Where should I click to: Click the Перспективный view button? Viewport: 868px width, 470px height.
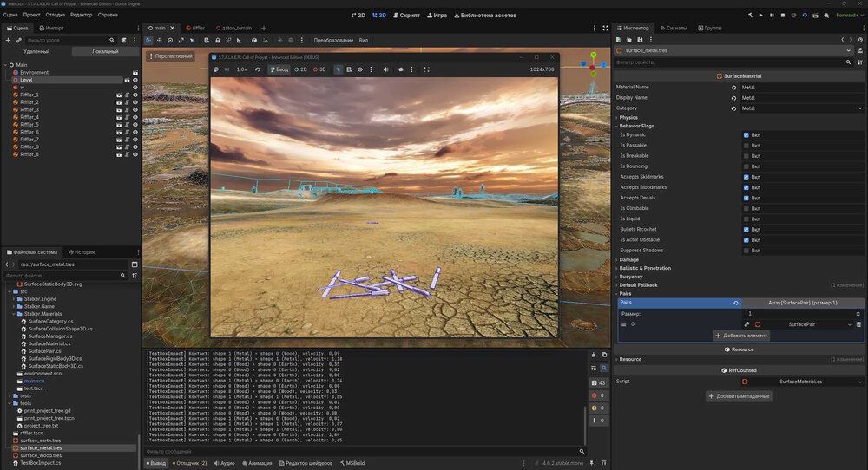pyautogui.click(x=170, y=56)
